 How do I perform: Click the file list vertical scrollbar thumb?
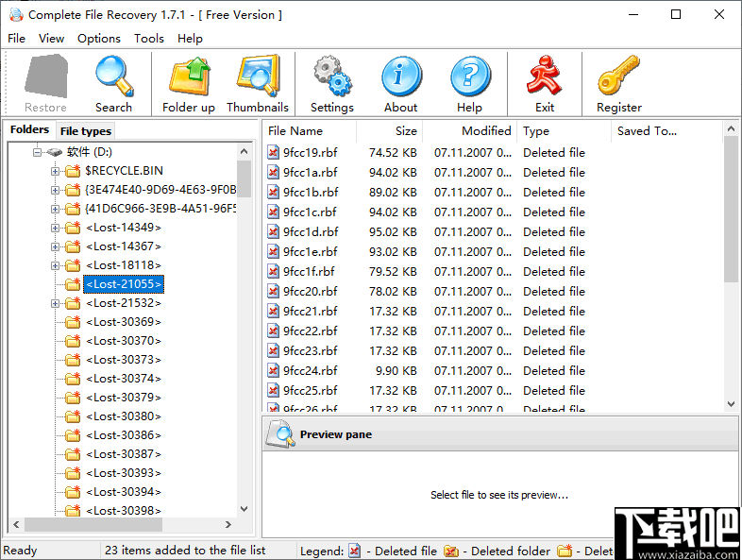(731, 210)
